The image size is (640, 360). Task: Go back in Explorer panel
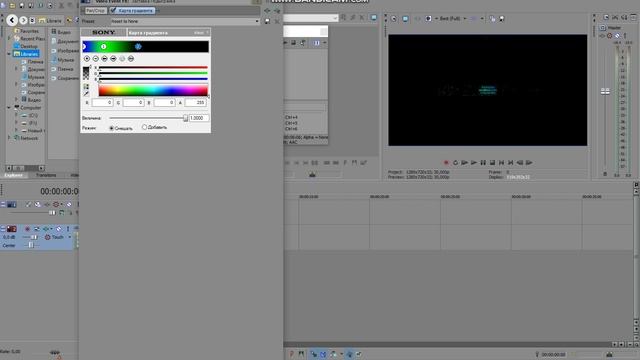tap(12, 20)
